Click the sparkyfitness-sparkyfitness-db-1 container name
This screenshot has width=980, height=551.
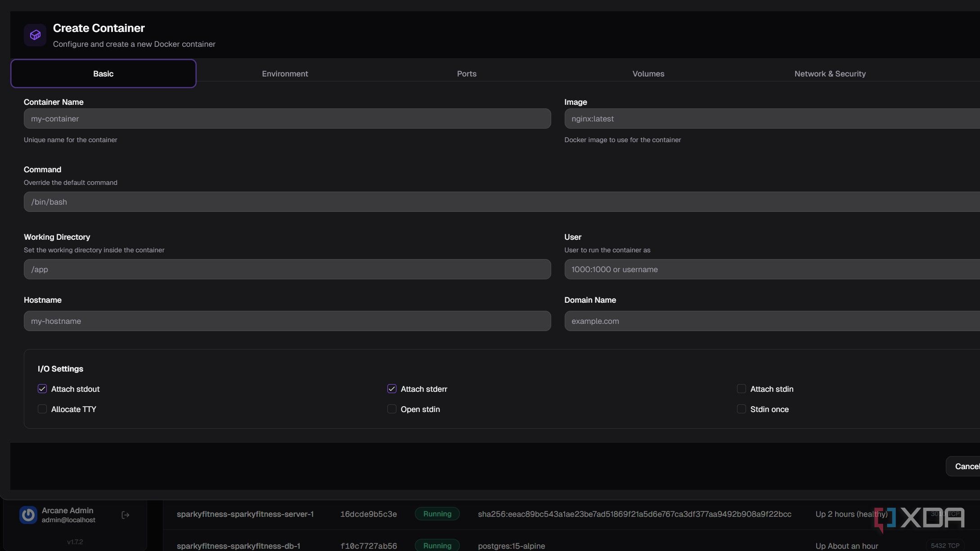(238, 546)
